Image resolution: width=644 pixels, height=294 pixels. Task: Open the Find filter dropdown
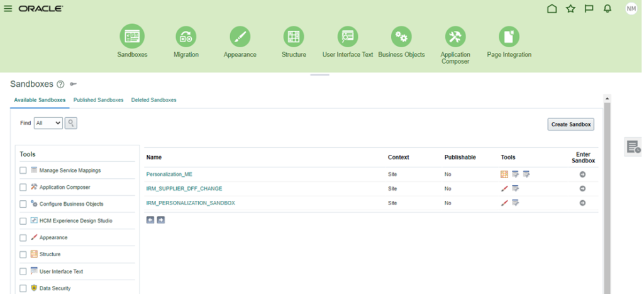pos(48,123)
